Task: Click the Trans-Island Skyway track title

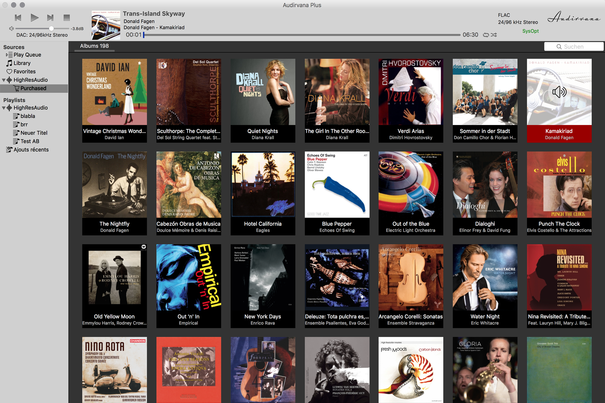Action: pos(154,14)
